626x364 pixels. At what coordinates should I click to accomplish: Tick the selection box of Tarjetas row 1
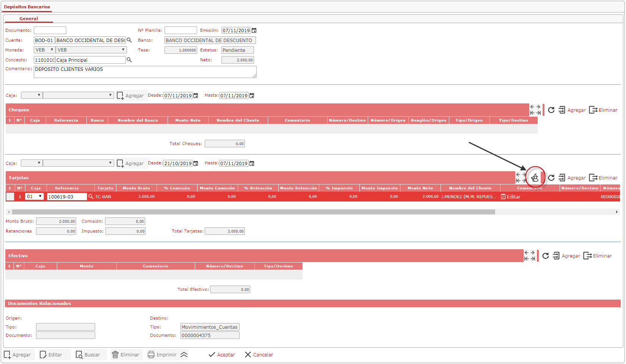pyautogui.click(x=10, y=197)
